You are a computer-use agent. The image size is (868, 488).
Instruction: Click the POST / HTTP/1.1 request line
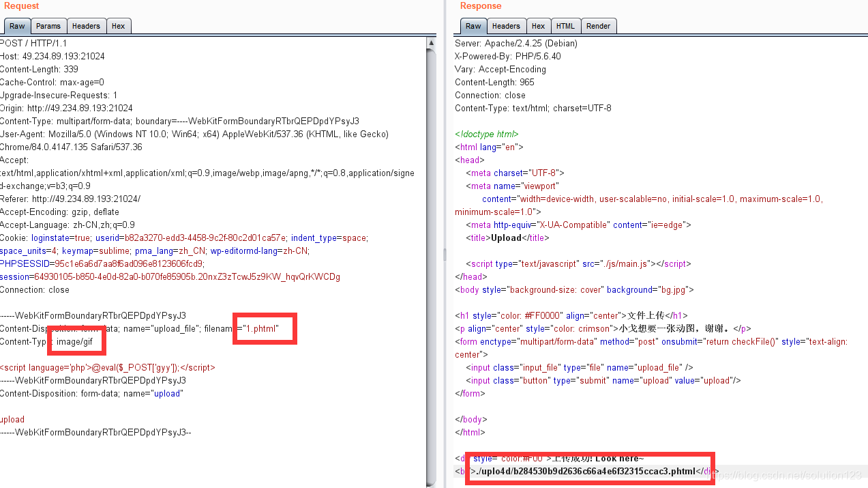pos(33,43)
